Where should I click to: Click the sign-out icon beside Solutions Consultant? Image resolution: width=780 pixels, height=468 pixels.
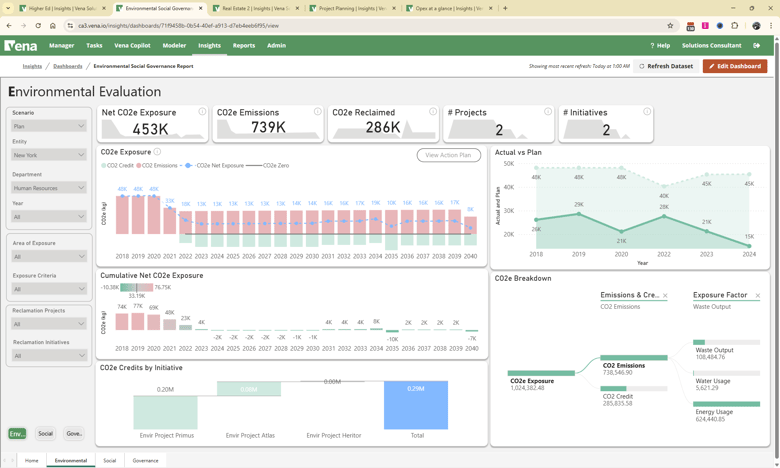[x=757, y=45]
